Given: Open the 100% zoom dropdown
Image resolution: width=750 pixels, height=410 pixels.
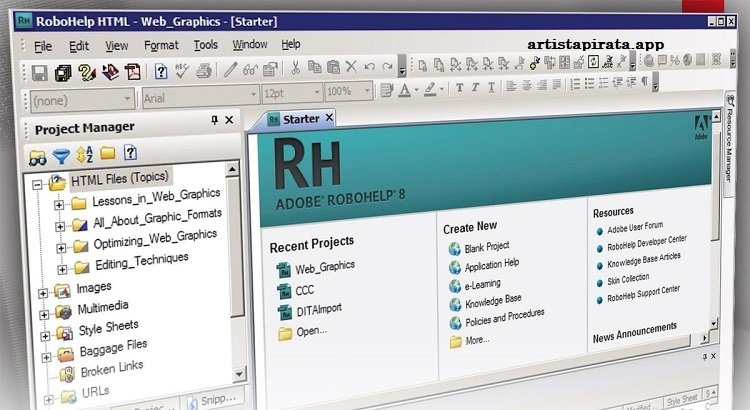Looking at the screenshot, I should pos(366,90).
